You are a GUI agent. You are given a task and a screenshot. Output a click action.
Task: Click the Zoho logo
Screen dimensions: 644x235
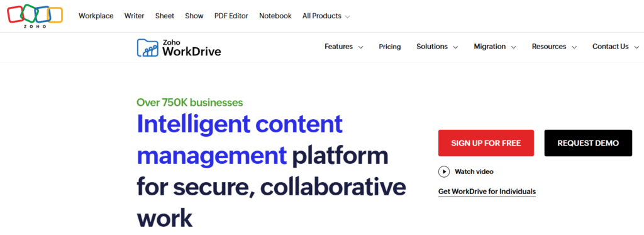[35, 16]
